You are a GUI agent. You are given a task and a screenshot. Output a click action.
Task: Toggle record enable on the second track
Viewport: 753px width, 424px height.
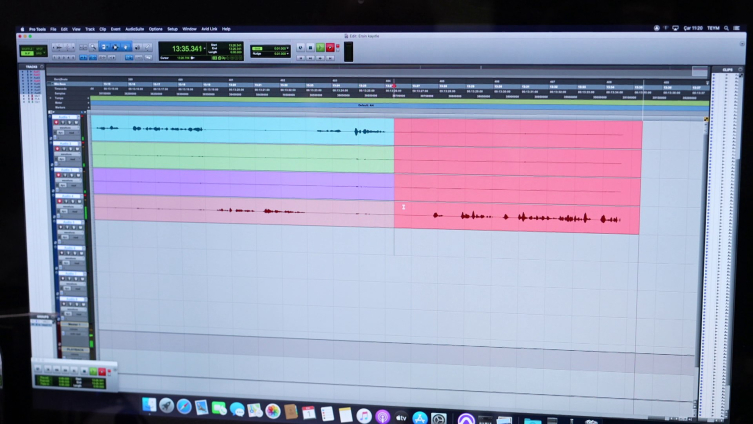[58, 149]
